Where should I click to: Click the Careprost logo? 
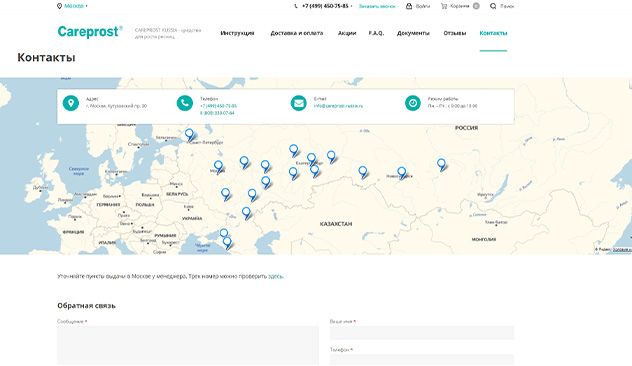[90, 32]
